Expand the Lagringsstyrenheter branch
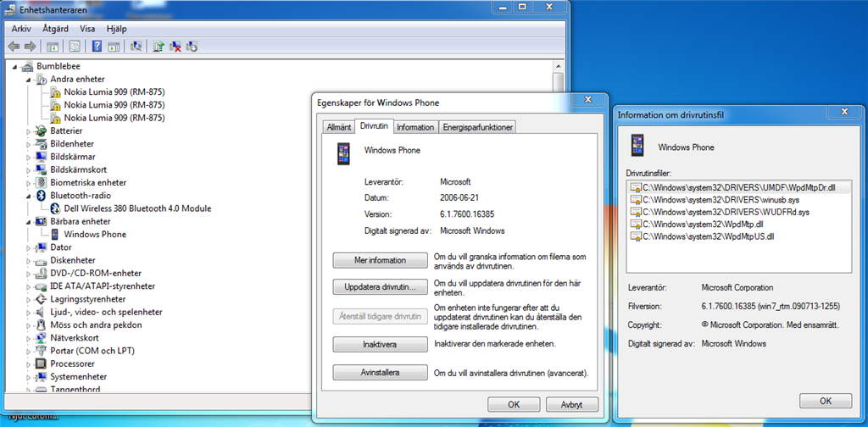Image resolution: width=868 pixels, height=427 pixels. click(29, 299)
